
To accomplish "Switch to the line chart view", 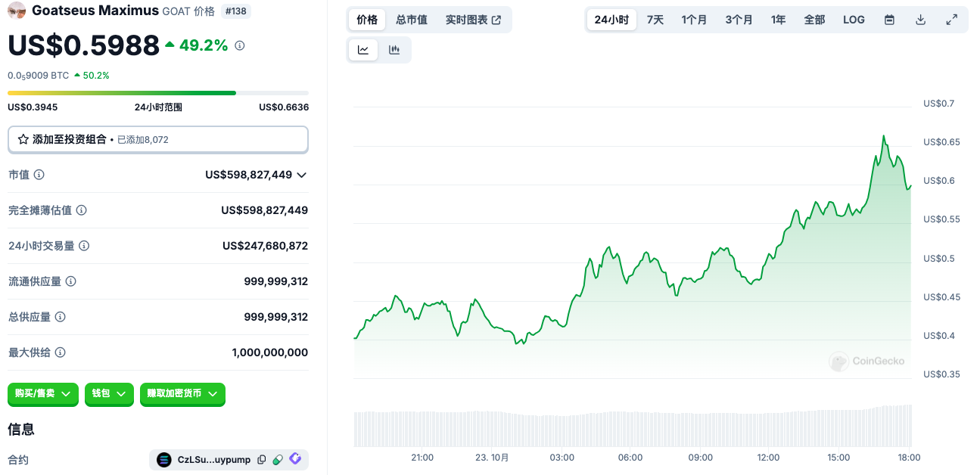I will 363,50.
